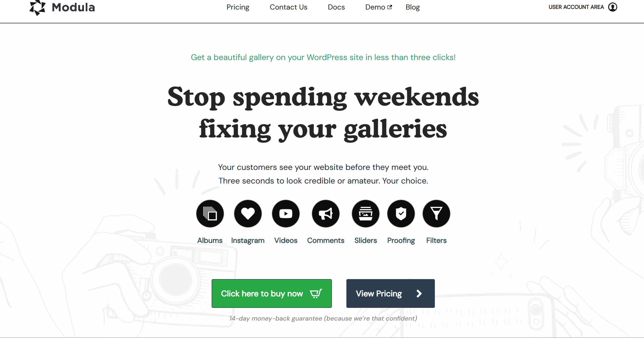644x338 pixels.
Task: Click the Albums stacked-images icon
Action: (210, 213)
